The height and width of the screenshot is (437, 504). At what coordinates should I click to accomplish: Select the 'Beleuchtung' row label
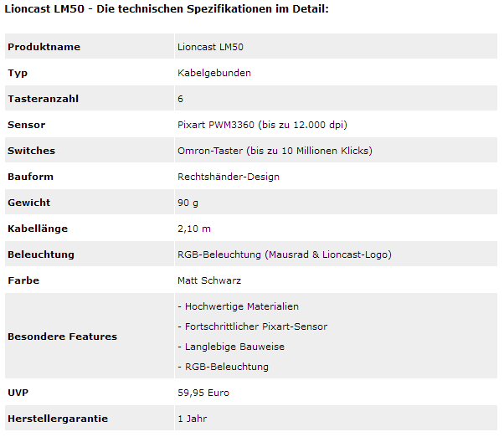click(x=41, y=254)
